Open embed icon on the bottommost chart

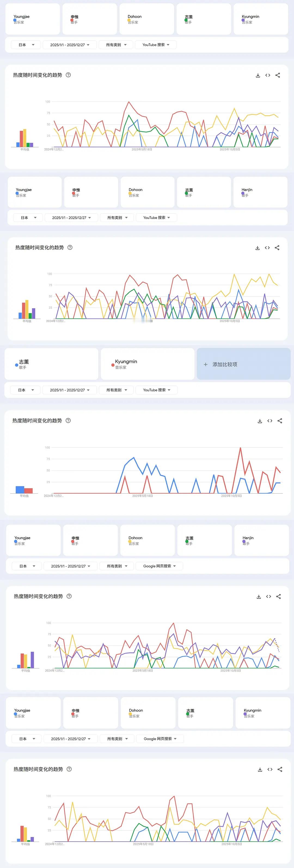[270, 769]
